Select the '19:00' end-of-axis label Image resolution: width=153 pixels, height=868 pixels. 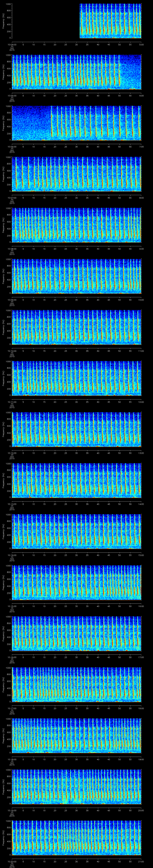(x=141, y=759)
